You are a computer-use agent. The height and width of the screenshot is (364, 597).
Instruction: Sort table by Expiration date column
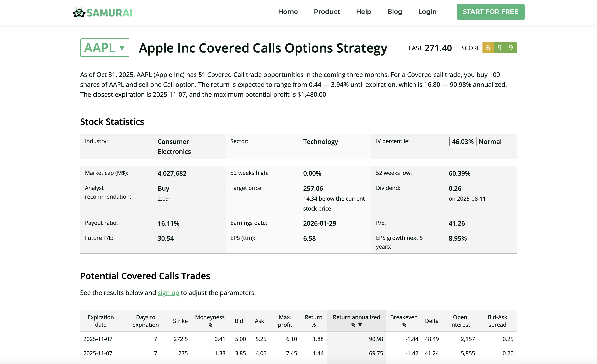tap(101, 321)
